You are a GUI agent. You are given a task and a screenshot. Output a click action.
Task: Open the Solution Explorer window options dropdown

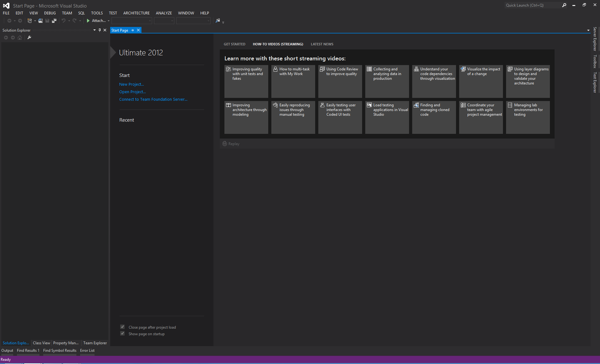[95, 30]
